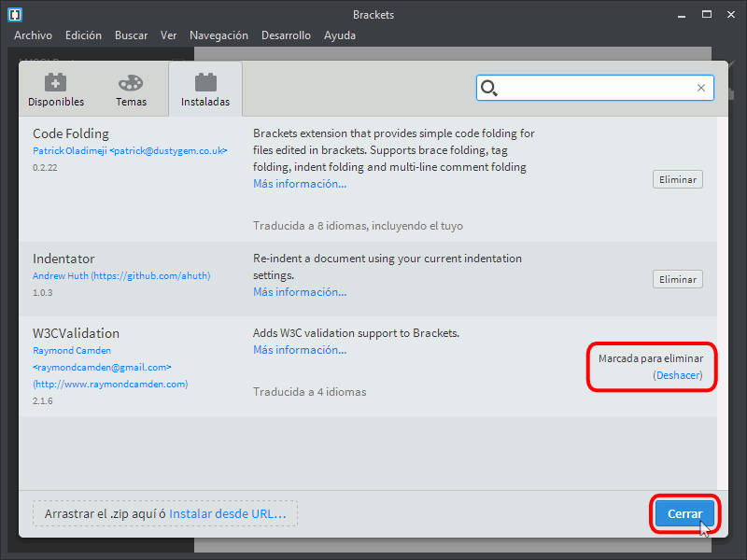The image size is (747, 560).
Task: Open the Ver menu
Action: [168, 35]
